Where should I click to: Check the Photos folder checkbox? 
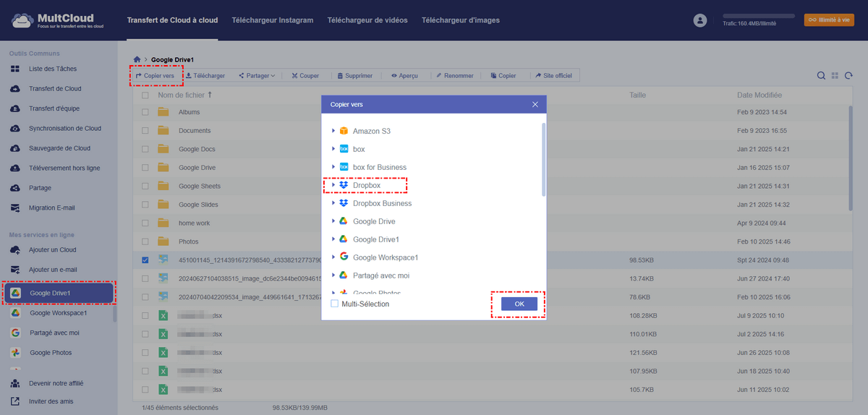click(145, 241)
